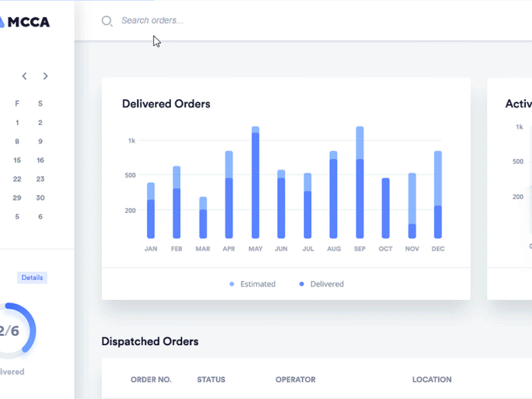Go to previous month in calendar
The image size is (532, 399).
pos(25,76)
